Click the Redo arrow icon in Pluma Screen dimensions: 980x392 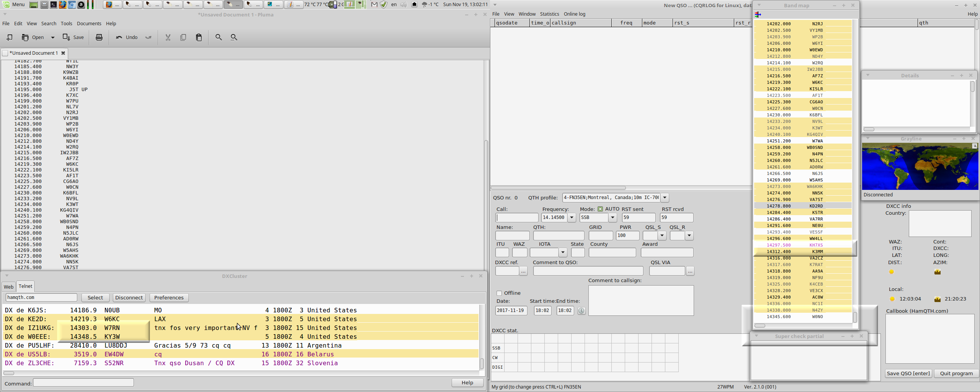[149, 37]
